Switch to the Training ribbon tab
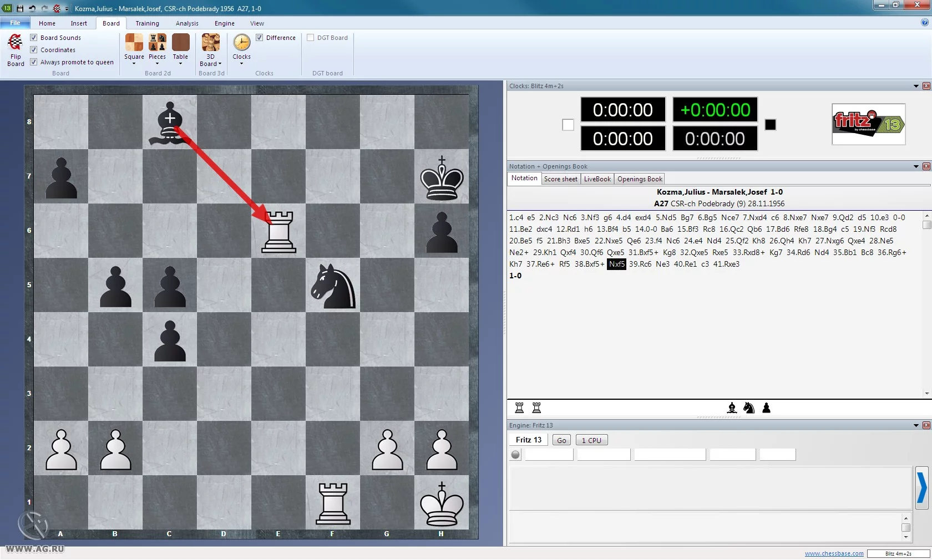The width and height of the screenshot is (932, 560). point(148,23)
